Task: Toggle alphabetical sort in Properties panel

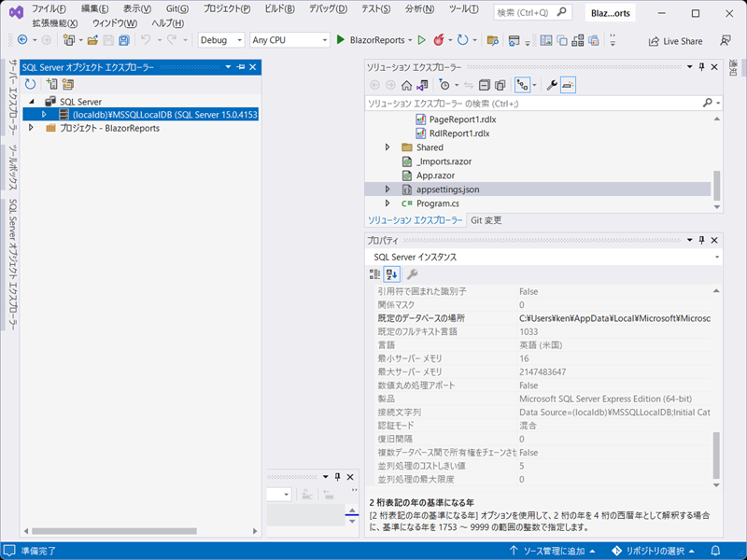Action: coord(391,273)
